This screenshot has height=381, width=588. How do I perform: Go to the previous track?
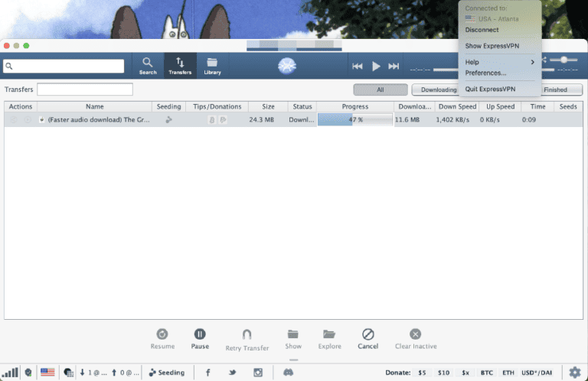coord(358,67)
